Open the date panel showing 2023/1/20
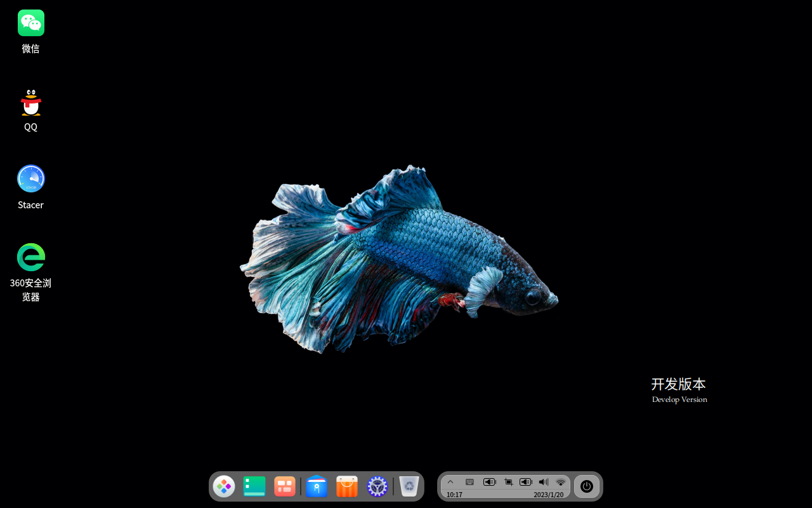 tap(549, 494)
